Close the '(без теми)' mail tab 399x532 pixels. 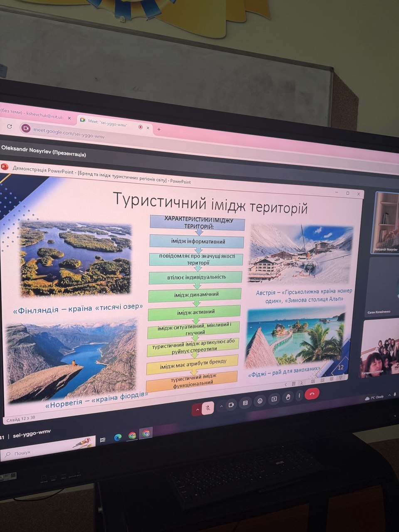[69, 118]
